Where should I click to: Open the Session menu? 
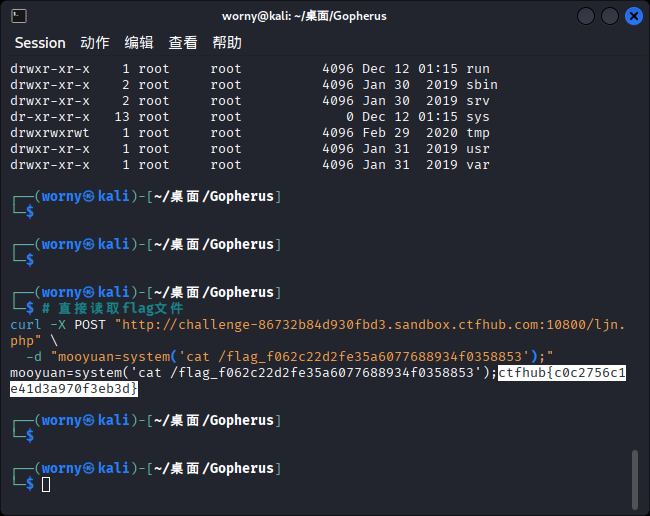(40, 43)
